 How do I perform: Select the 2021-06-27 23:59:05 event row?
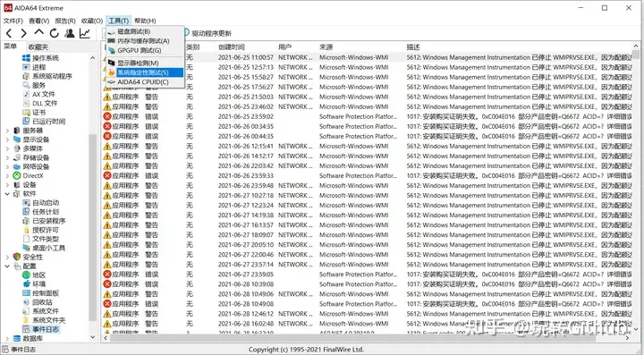pos(368,275)
